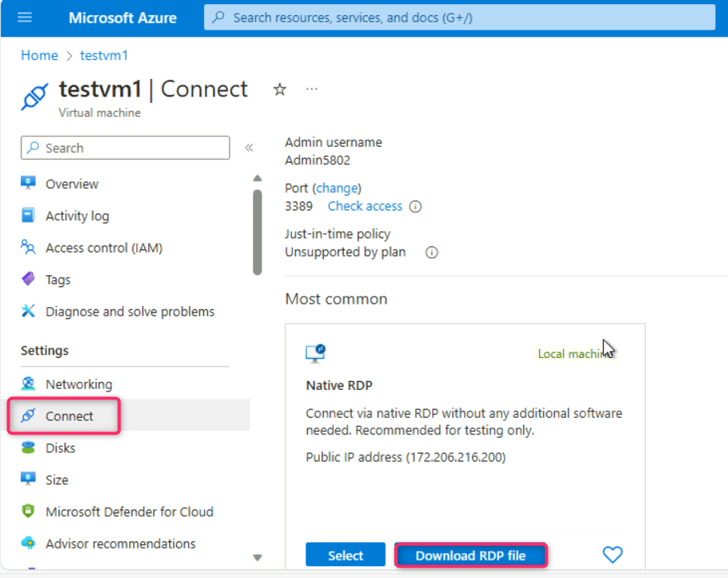Screen dimensions: 728x578
Task: Go to the Networking settings
Action: tap(78, 384)
